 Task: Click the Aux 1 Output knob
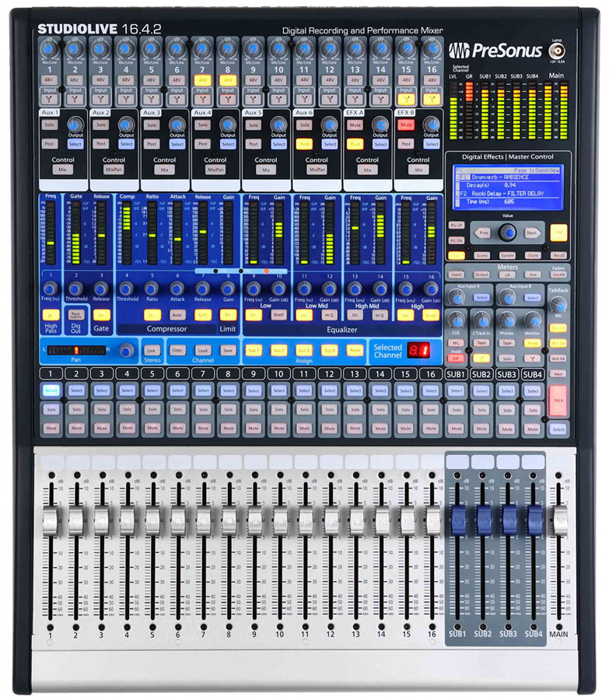click(75, 124)
